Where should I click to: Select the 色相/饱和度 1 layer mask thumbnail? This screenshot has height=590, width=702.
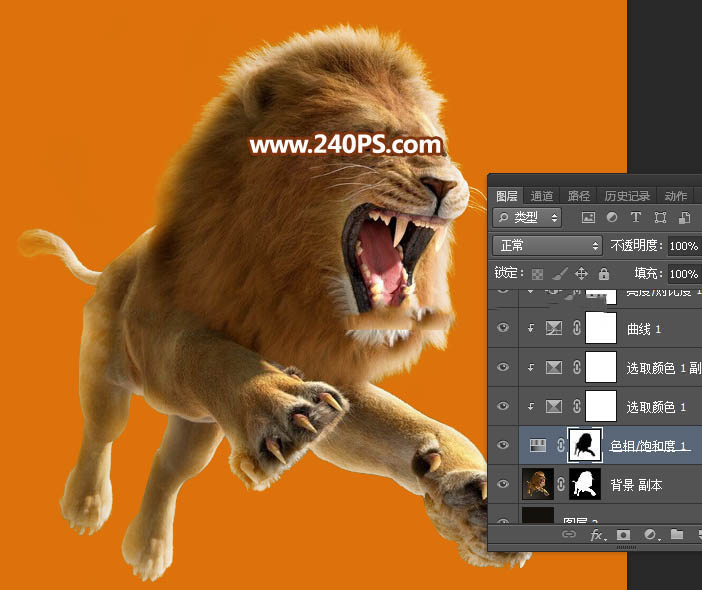(584, 446)
